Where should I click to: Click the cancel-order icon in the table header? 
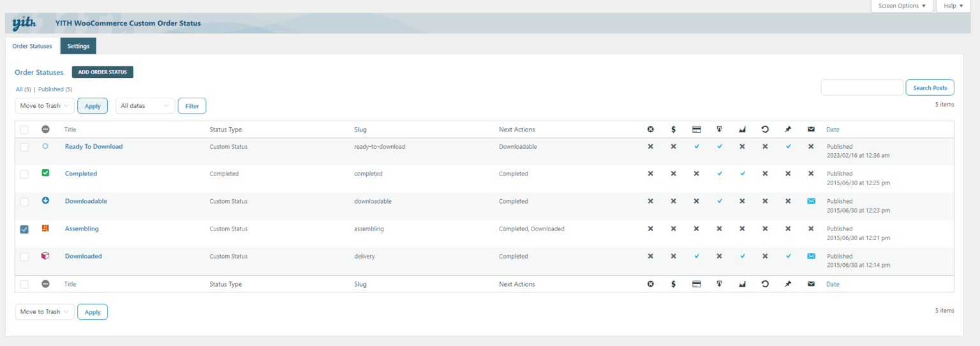(650, 130)
